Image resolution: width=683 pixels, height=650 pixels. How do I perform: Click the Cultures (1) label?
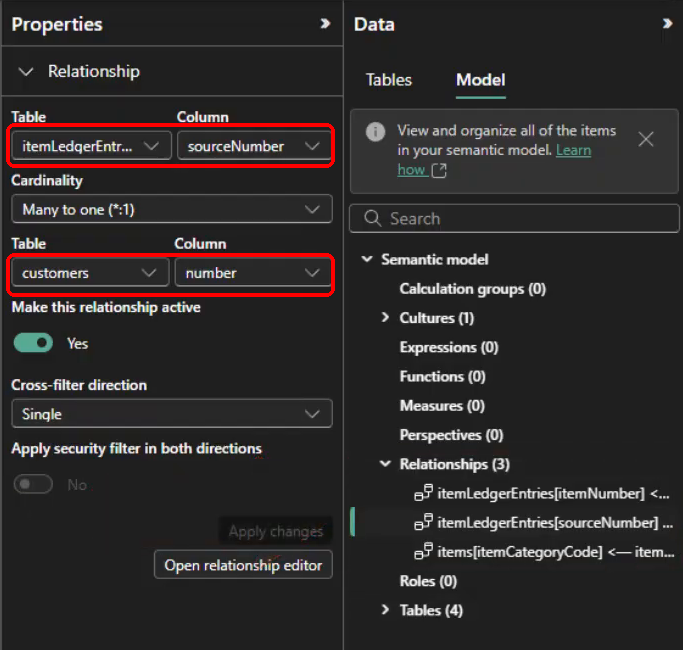coord(437,318)
